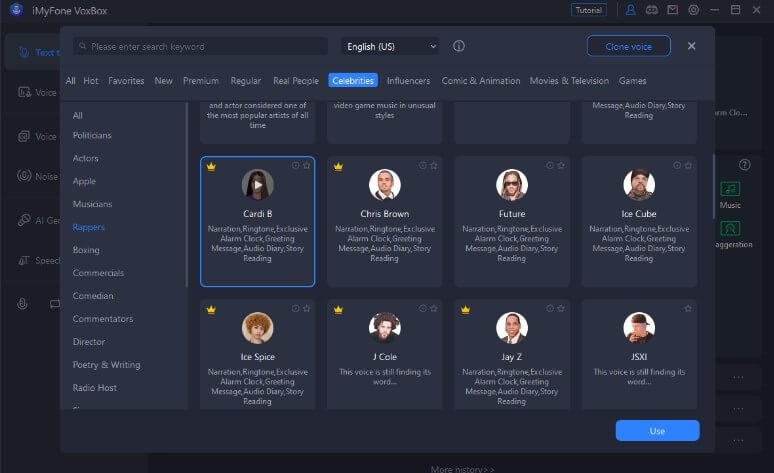Open info icon on J Cole card

coord(423,308)
